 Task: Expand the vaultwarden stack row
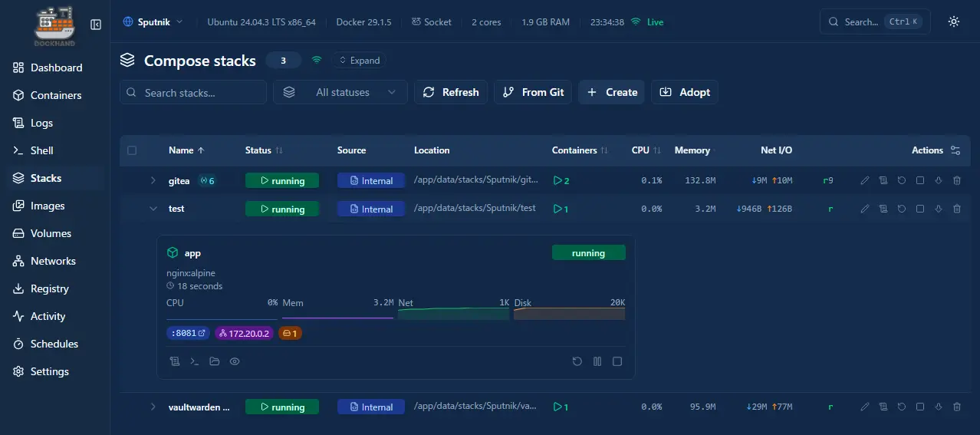click(153, 407)
